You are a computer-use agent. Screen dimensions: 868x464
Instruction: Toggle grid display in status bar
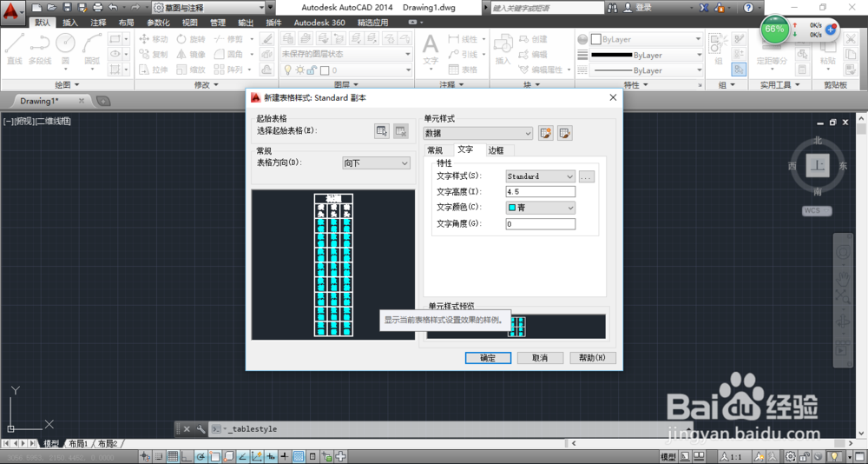tap(172, 457)
